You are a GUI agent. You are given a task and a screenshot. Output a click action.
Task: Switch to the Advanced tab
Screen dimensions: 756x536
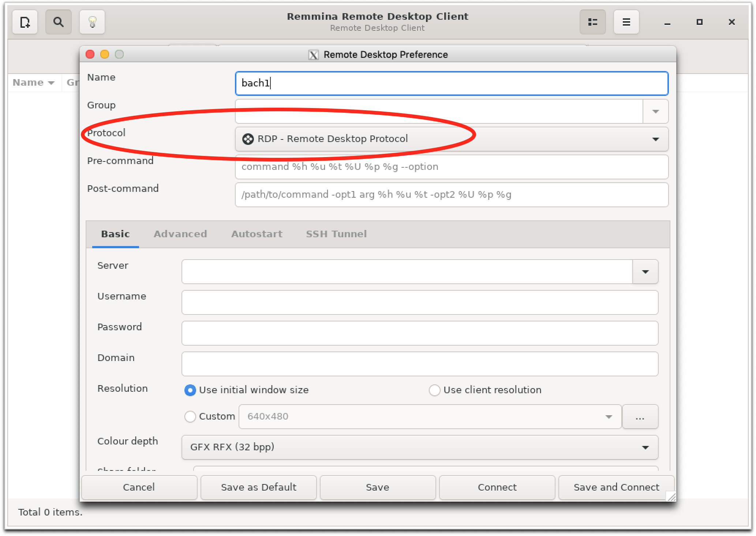[x=180, y=234]
